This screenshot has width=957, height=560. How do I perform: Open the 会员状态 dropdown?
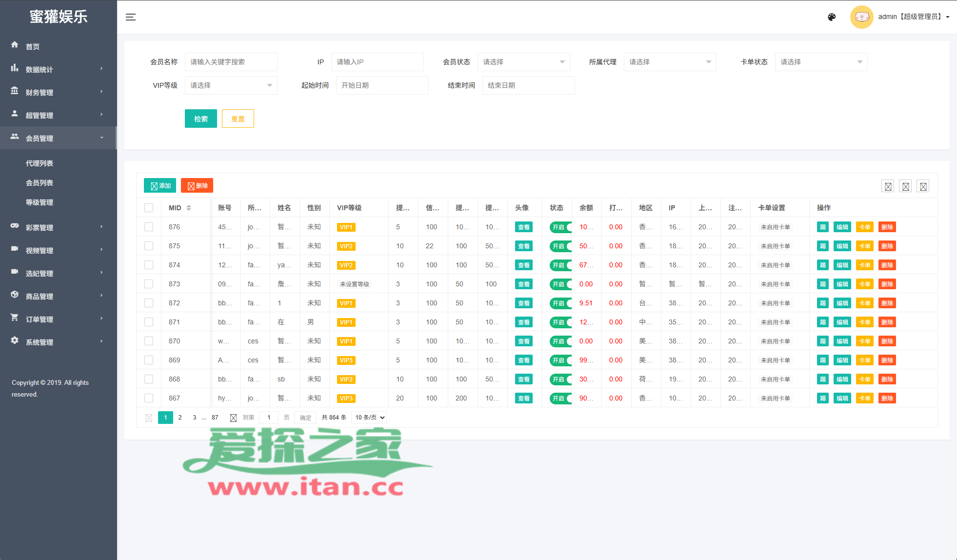tap(523, 62)
